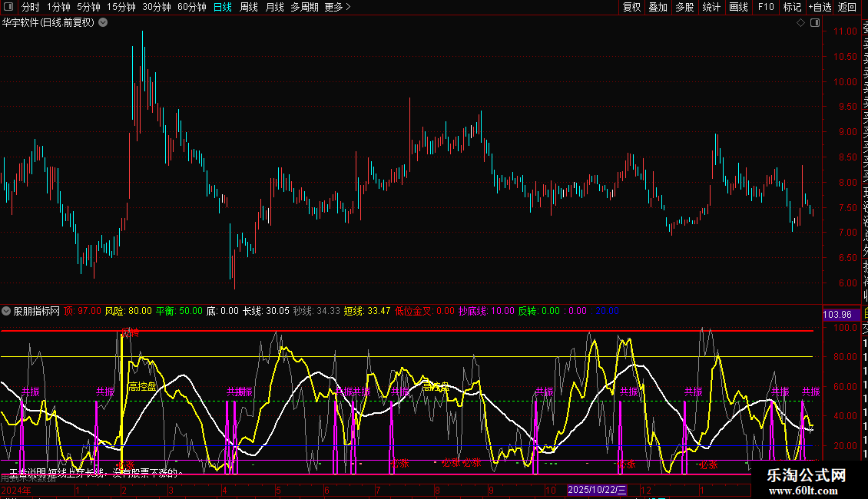This screenshot has width=868, height=499.
Task: Toggle the left side panel icon
Action: 8,7
